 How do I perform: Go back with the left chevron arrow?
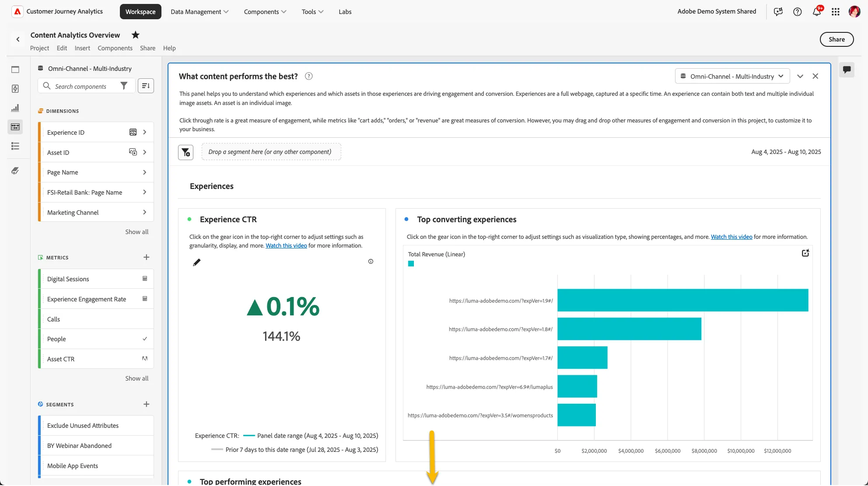[18, 39]
